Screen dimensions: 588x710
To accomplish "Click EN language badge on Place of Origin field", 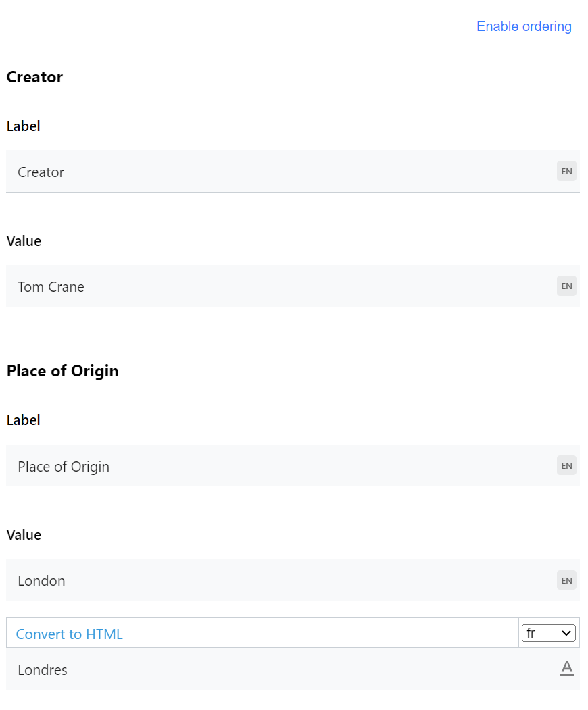I will coord(566,465).
